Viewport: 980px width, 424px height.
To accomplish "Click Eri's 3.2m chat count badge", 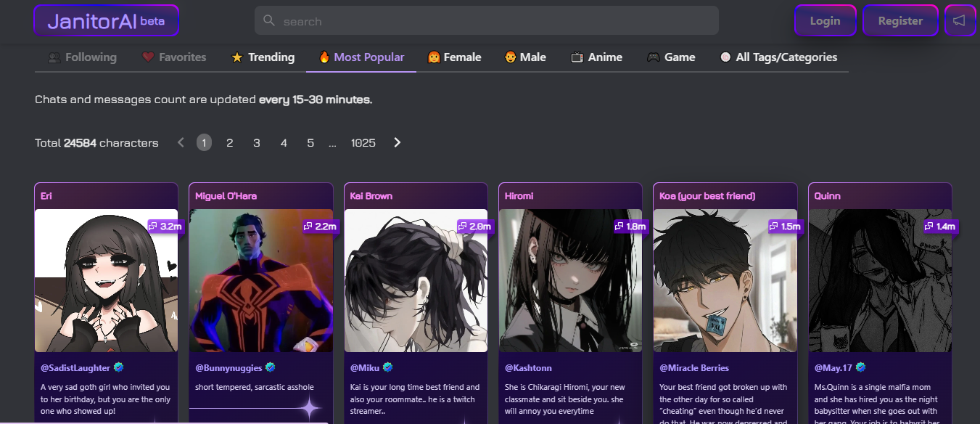I will pyautogui.click(x=166, y=227).
